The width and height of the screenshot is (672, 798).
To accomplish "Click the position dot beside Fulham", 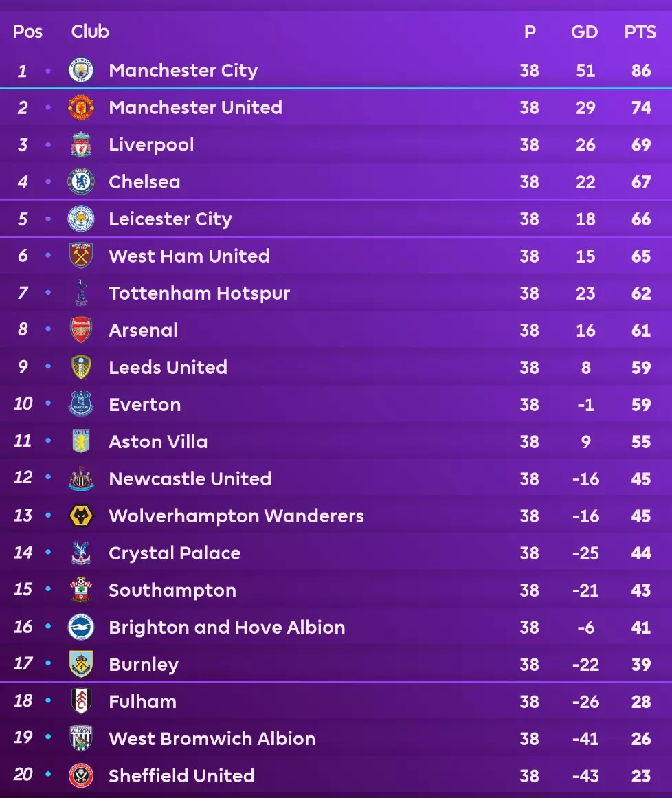I will (x=48, y=701).
